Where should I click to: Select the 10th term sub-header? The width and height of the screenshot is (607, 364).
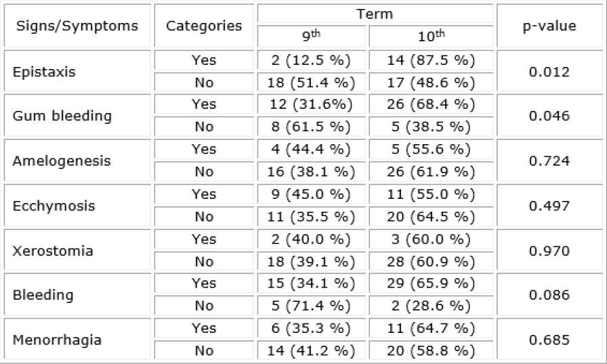tap(431, 37)
